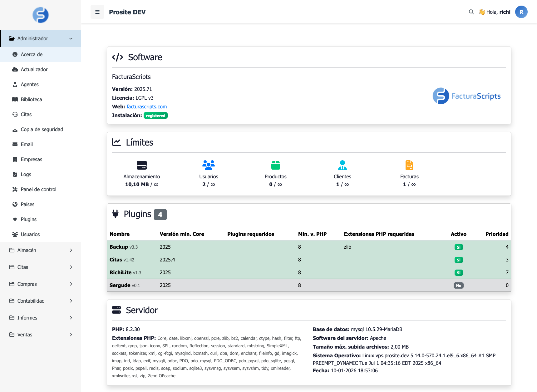Click the hamburger menu toggle button

(x=97, y=12)
